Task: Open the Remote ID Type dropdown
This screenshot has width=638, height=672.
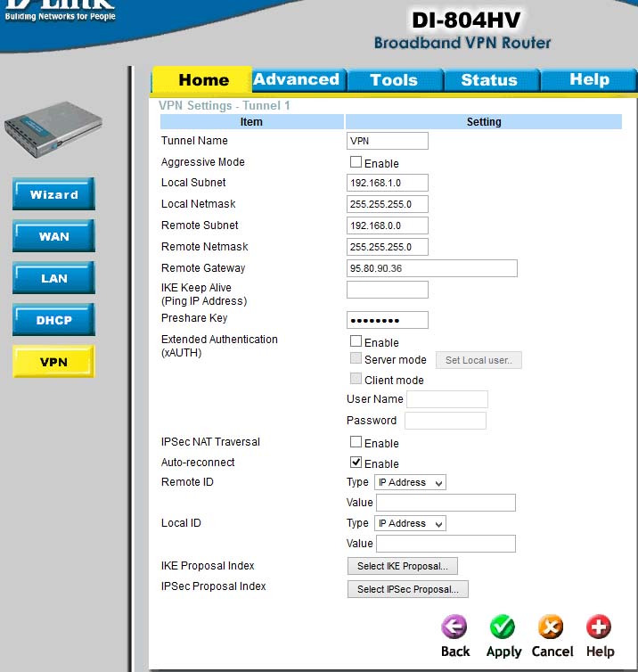Action: click(410, 482)
